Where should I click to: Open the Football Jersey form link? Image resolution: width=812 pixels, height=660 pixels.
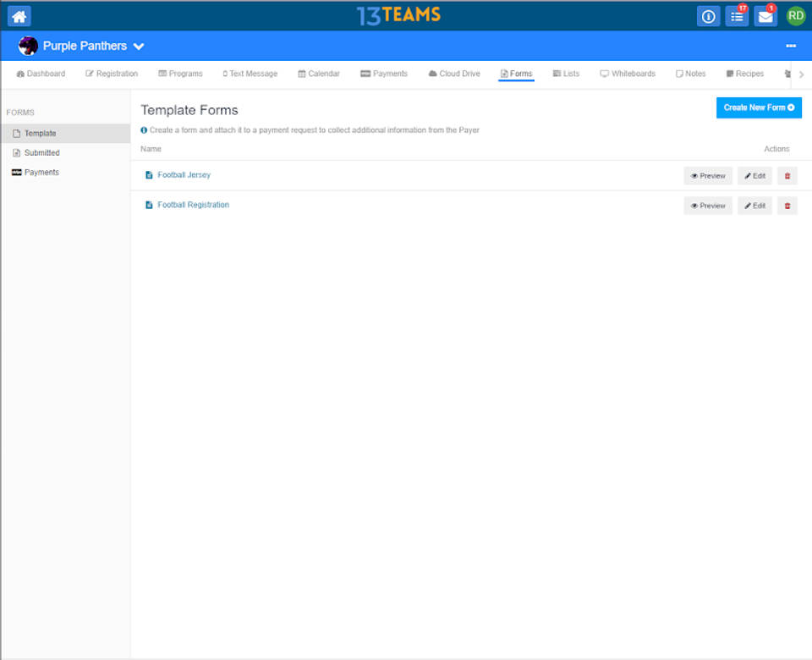[184, 175]
